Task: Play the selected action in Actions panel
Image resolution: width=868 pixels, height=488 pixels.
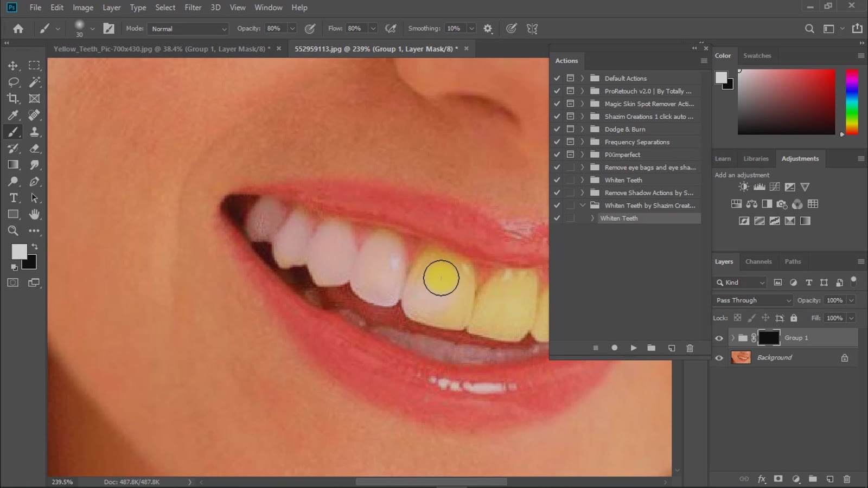Action: [x=633, y=348]
